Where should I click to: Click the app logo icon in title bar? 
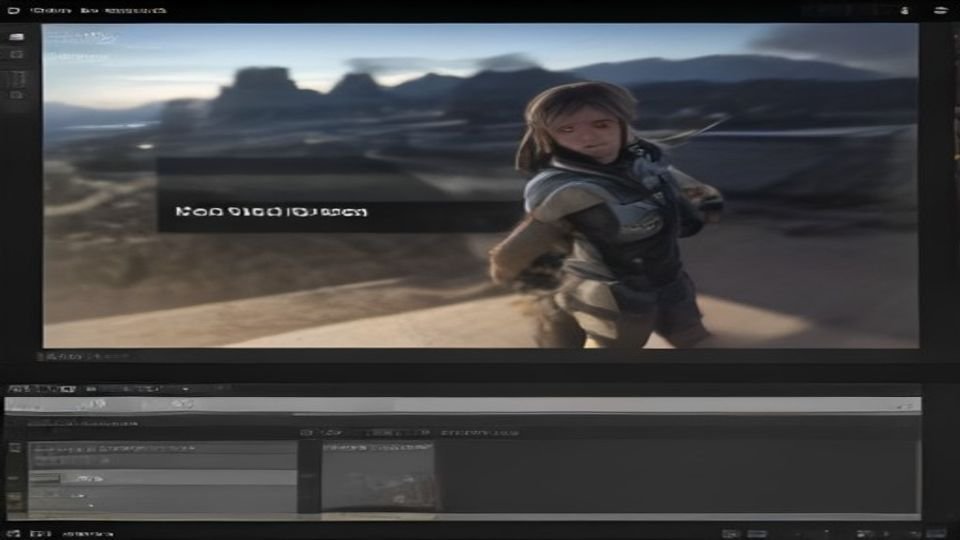click(x=13, y=10)
